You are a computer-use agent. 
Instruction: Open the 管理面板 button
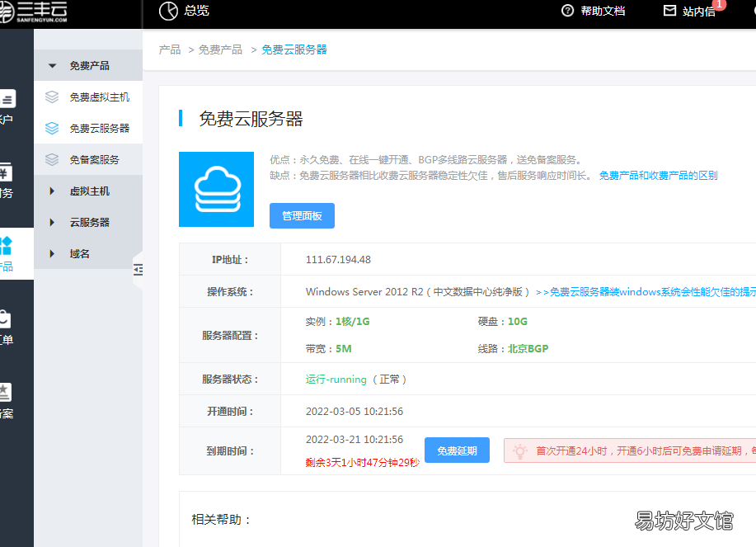302,215
